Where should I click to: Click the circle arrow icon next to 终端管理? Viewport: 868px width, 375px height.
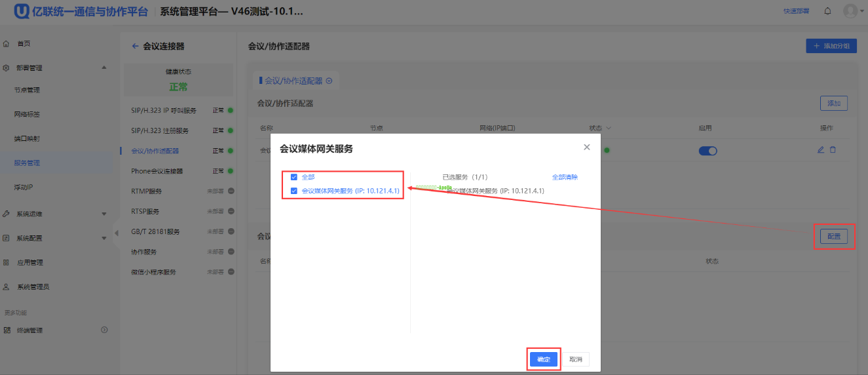click(x=104, y=330)
